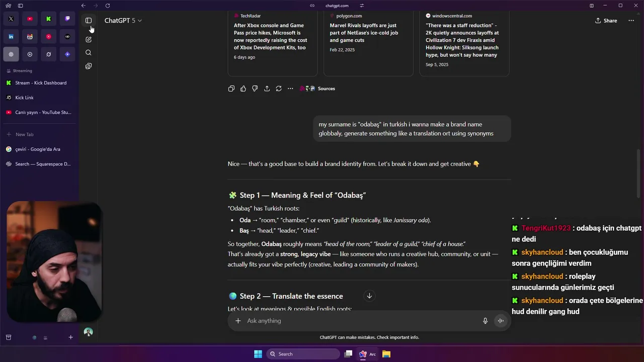The width and height of the screenshot is (644, 362).
Task: Click the split view icon in title bar
Action: (592, 6)
